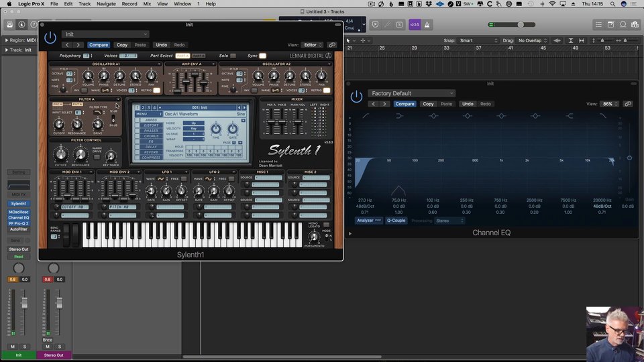
Task: Select the high shelf band icon in EQ
Action: (570, 116)
